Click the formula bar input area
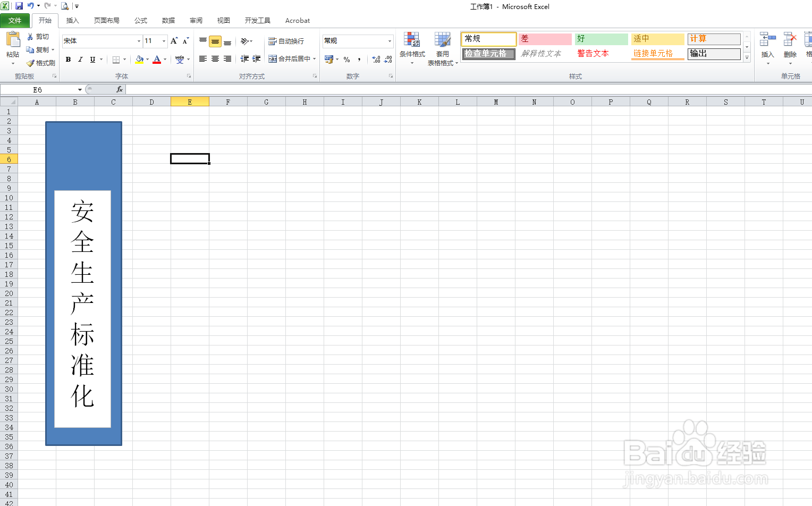The image size is (812, 506). (x=468, y=89)
